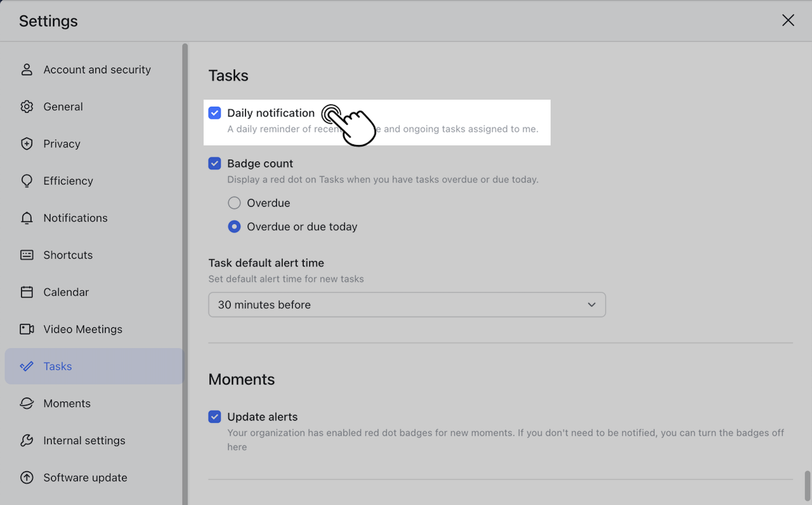This screenshot has width=812, height=505.
Task: Select the Overdue radio button
Action: click(234, 203)
